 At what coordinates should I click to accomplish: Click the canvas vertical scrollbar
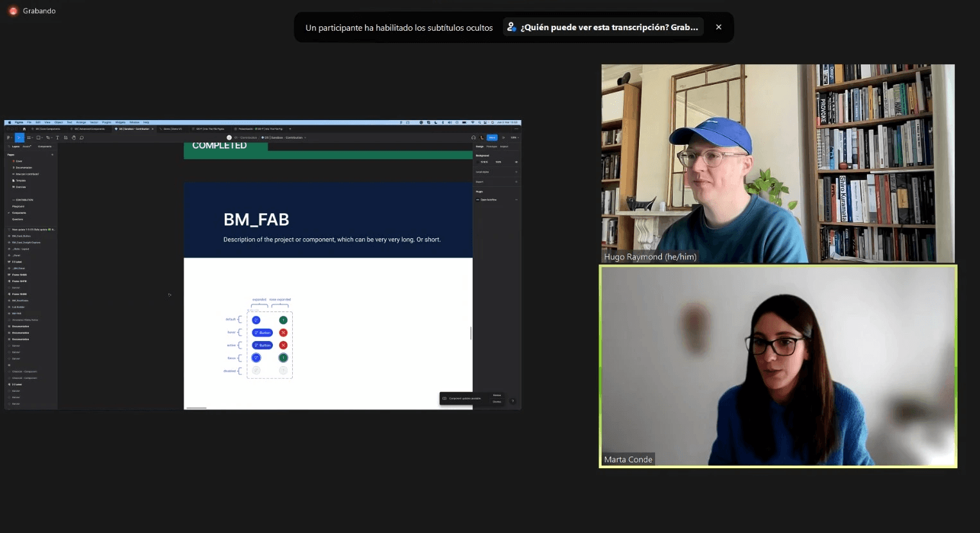[471, 333]
